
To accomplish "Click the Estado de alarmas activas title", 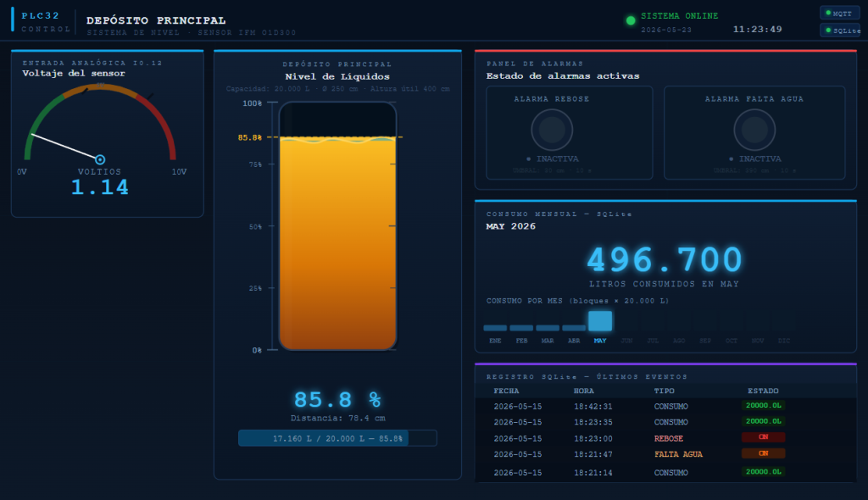I will click(563, 76).
